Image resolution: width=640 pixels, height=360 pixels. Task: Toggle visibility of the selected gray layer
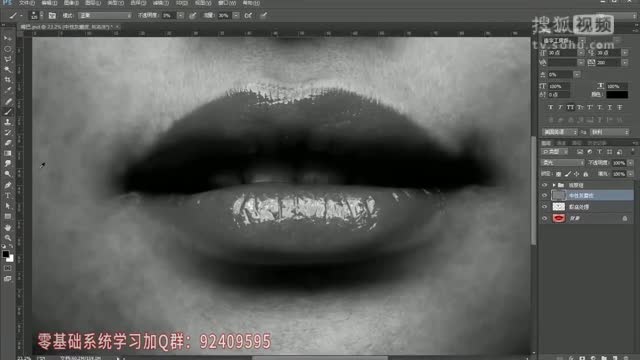(x=544, y=196)
